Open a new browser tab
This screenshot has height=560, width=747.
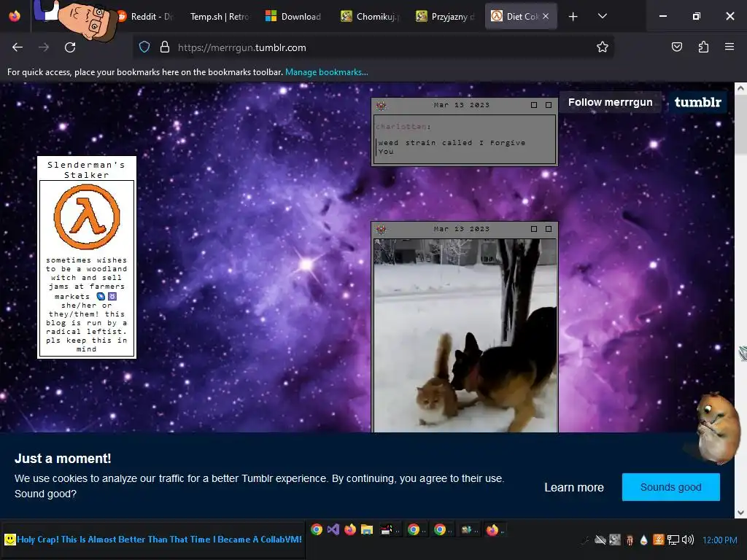tap(573, 17)
